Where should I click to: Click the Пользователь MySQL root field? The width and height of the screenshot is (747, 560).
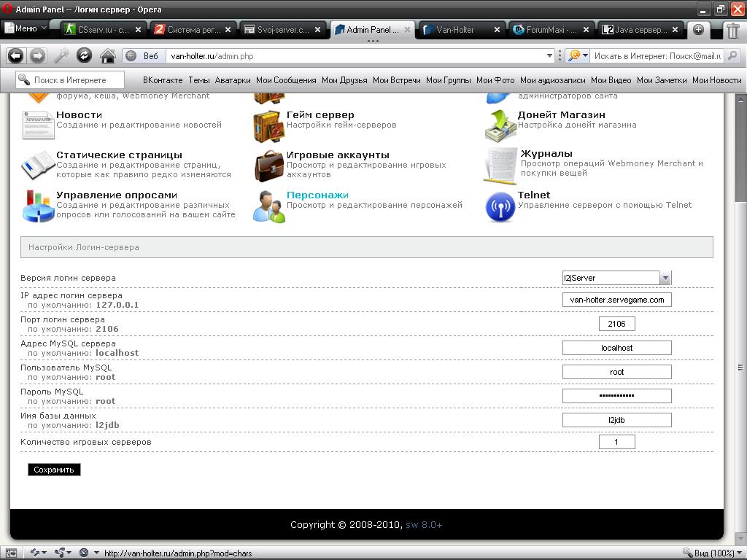pyautogui.click(x=616, y=372)
